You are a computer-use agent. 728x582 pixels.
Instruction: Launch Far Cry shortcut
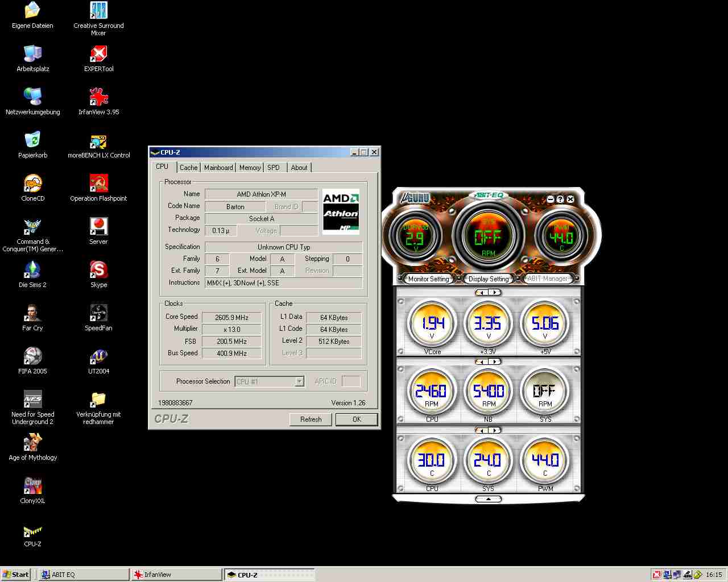coord(32,318)
